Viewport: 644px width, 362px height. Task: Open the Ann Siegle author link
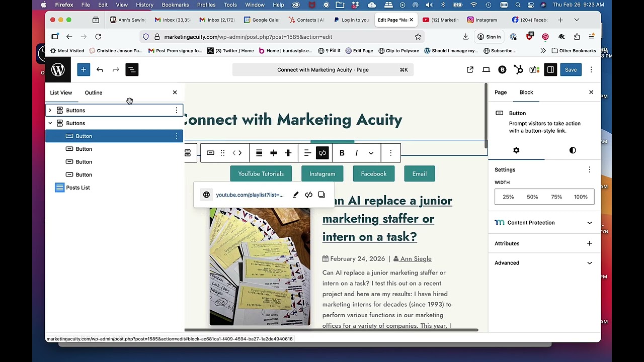(x=416, y=259)
